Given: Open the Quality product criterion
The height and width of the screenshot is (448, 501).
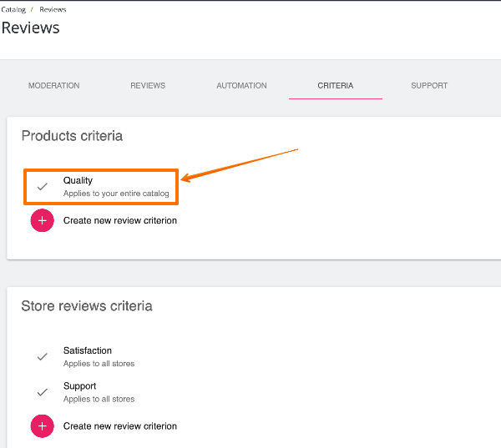Looking at the screenshot, I should 78,180.
